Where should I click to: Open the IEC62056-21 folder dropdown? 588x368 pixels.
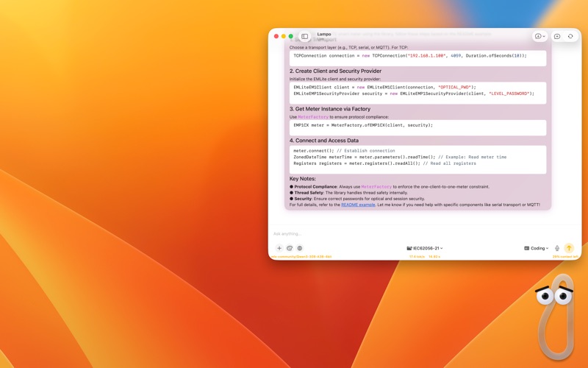coord(425,248)
